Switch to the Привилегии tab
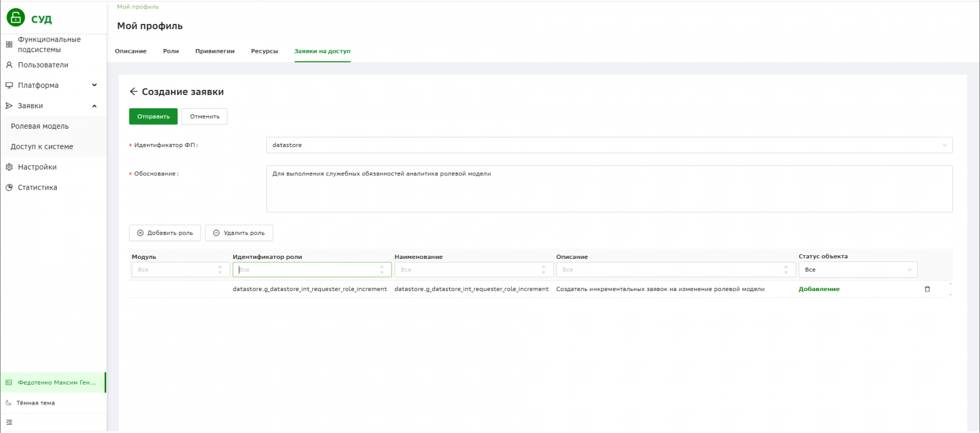The height and width of the screenshot is (433, 980). point(215,51)
